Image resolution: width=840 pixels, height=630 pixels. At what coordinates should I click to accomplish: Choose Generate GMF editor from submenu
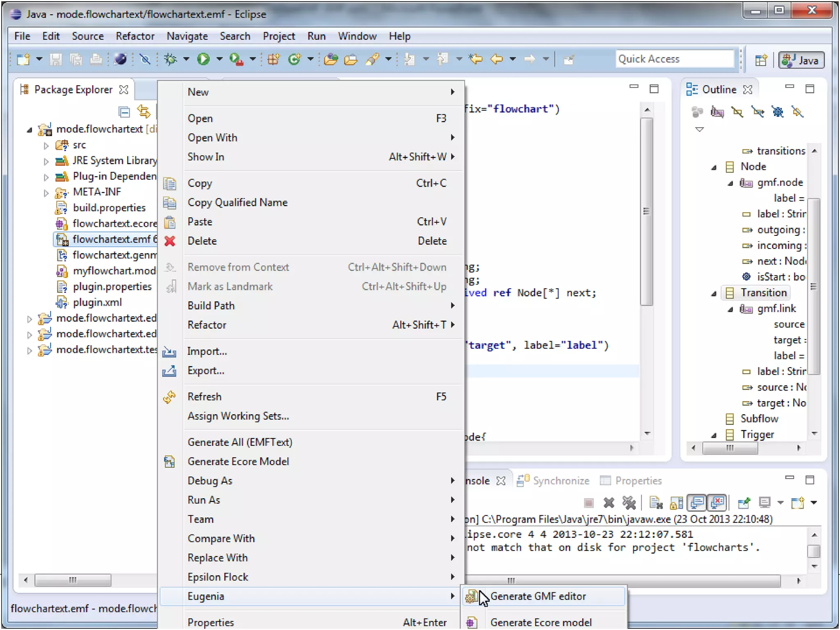pyautogui.click(x=538, y=596)
